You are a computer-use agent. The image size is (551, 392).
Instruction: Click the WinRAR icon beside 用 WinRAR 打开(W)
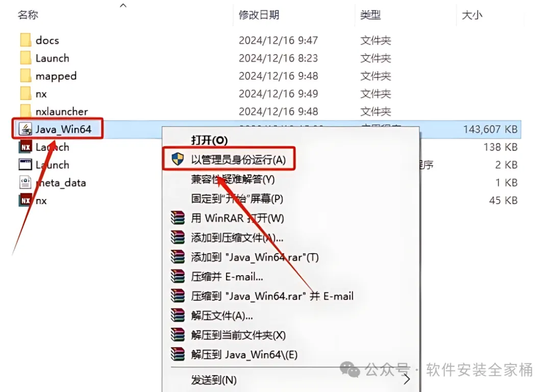[178, 218]
